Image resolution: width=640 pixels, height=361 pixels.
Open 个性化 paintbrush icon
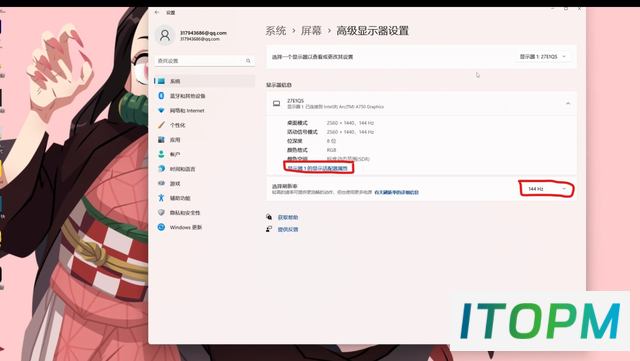click(161, 125)
